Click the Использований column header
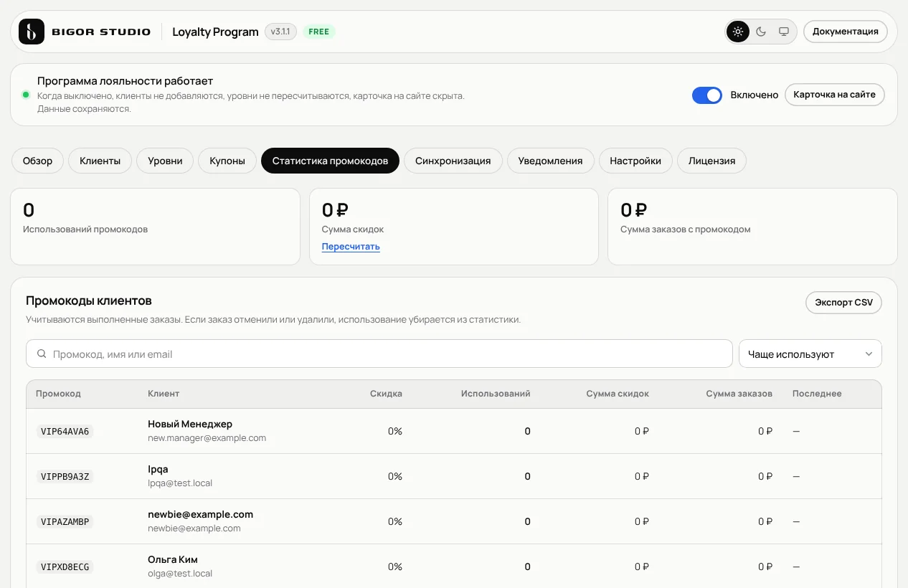 496,394
